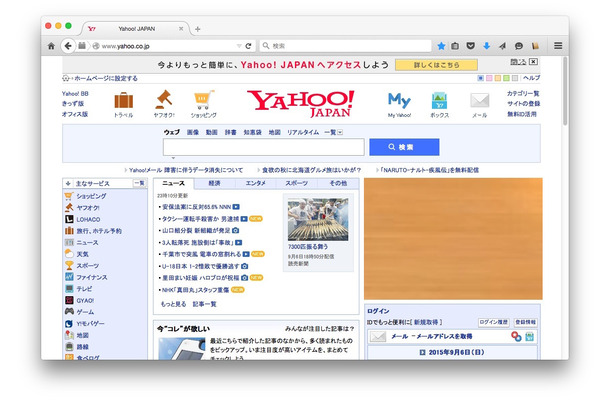Image resolution: width=610 pixels, height=400 pixels.
Task: Click the Firefox home icon
Action: pos(51,46)
